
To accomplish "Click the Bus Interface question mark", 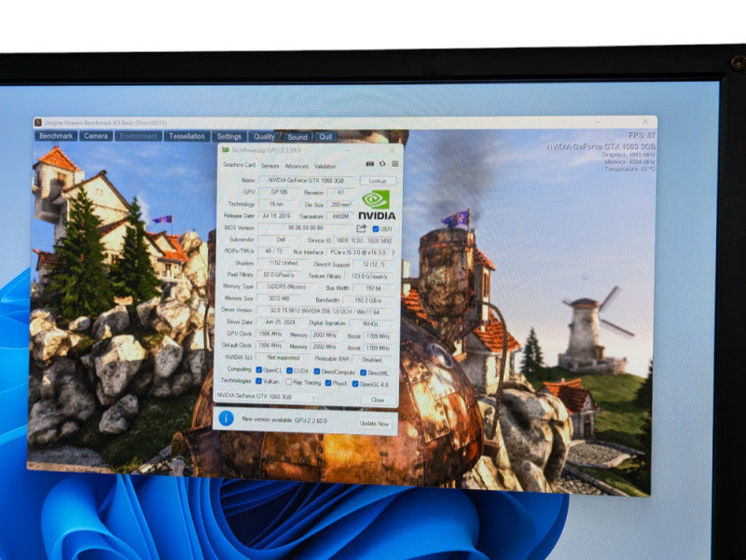I will [393, 253].
